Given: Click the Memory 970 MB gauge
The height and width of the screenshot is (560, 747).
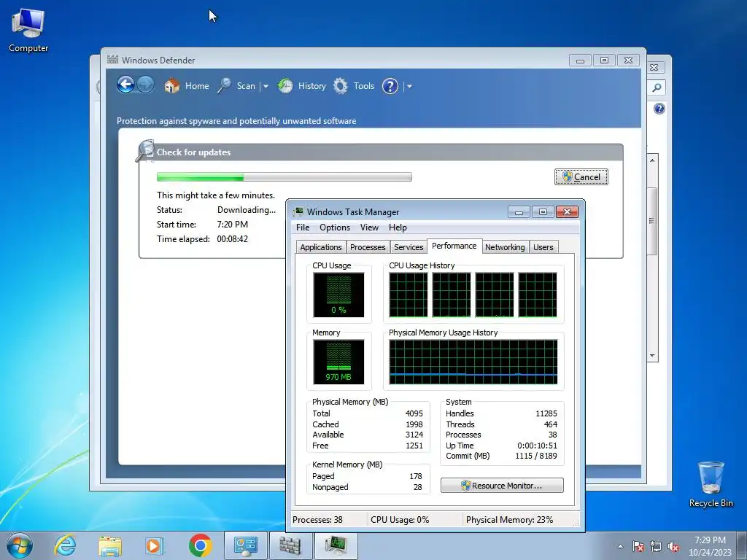Looking at the screenshot, I should (338, 362).
